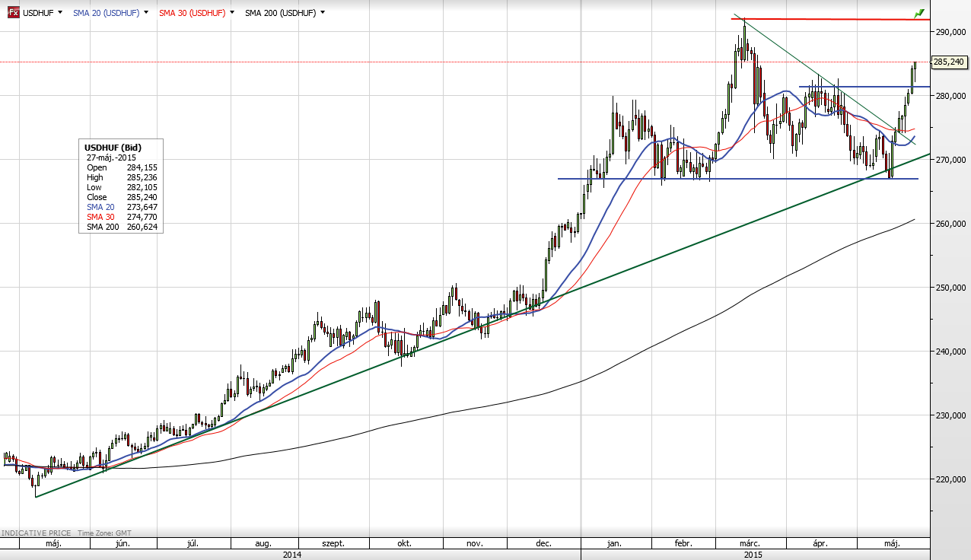Click the SMA 20 273,647 row in the info box

pyautogui.click(x=122, y=207)
